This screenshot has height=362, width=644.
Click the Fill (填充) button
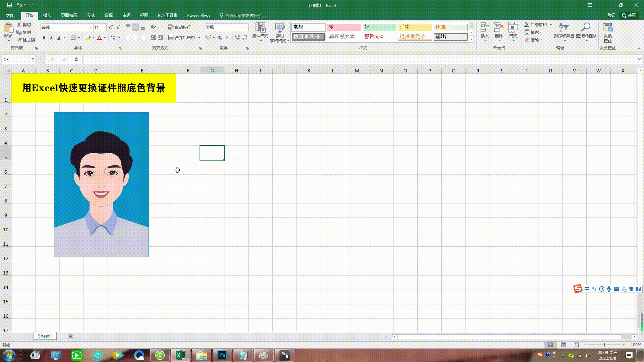tap(533, 32)
